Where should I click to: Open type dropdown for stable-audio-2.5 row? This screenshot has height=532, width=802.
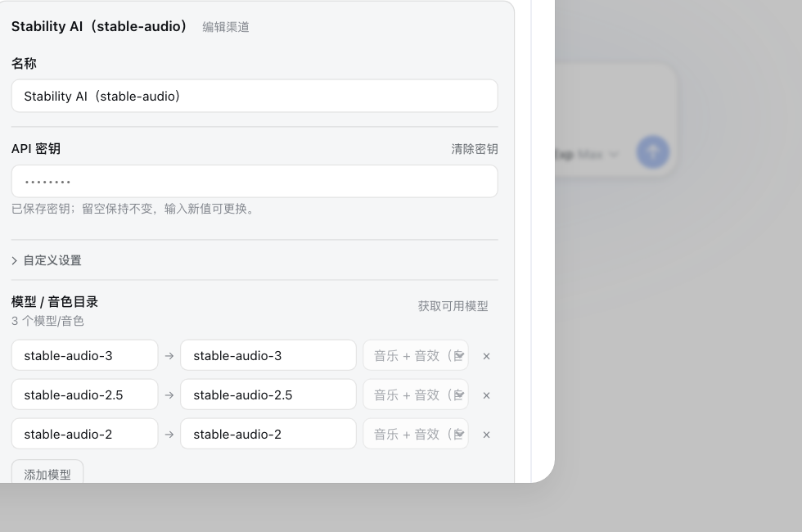click(416, 394)
